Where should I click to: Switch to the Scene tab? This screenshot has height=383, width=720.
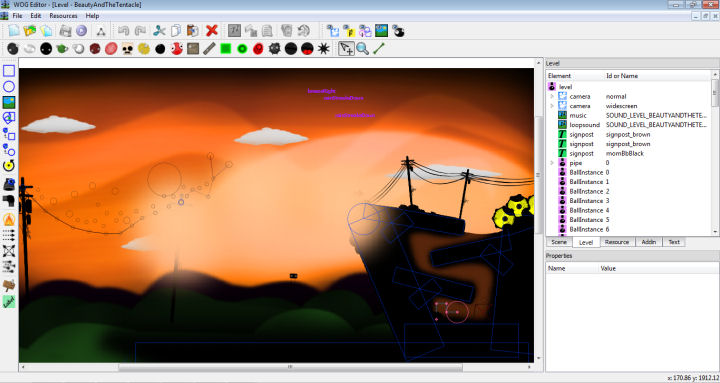pyautogui.click(x=559, y=242)
